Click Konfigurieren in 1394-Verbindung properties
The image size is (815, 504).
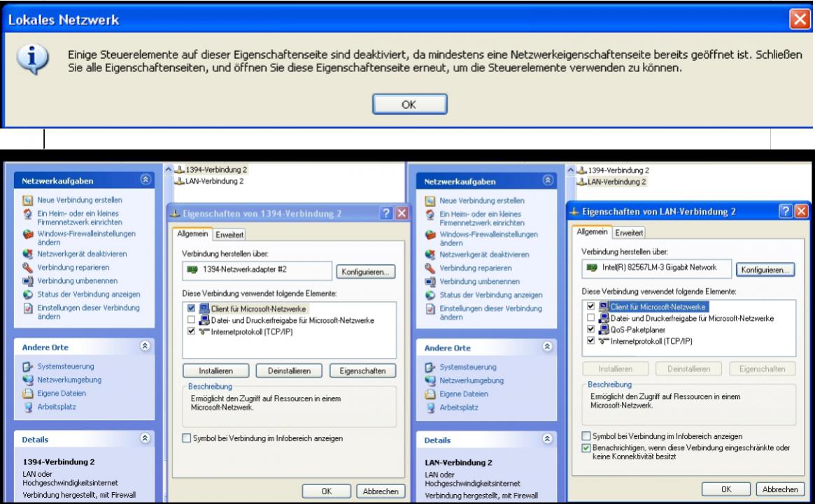365,272
